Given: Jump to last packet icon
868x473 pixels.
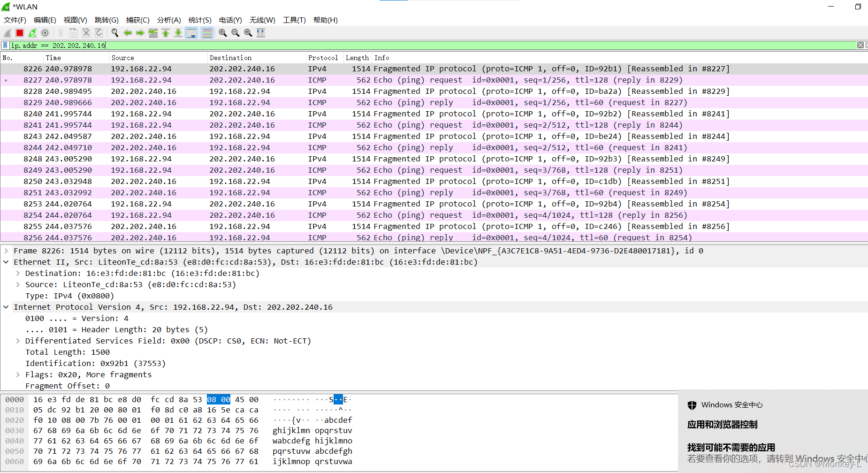Looking at the screenshot, I should tap(178, 33).
